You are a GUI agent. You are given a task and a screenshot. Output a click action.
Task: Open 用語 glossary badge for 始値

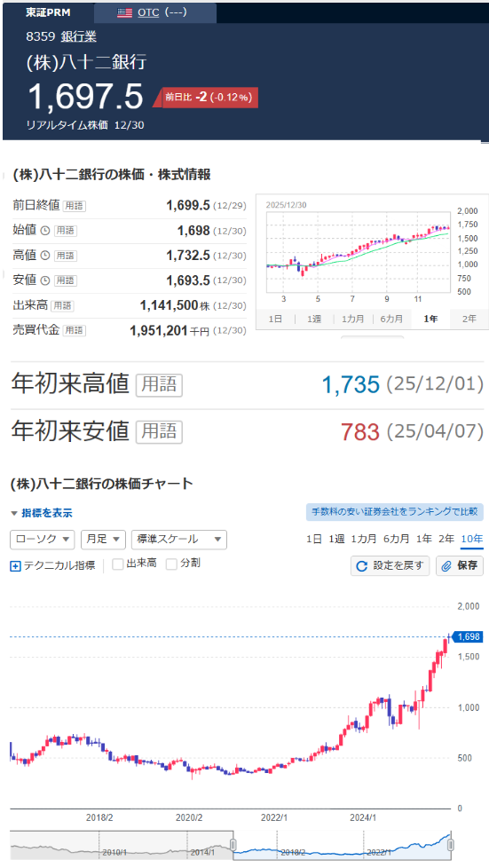(x=66, y=231)
